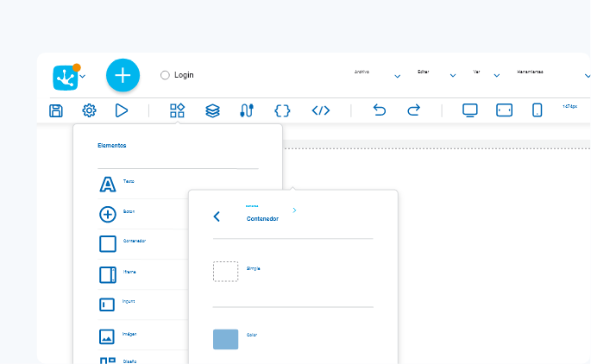Screen dimensions: 591x364
Task: Open settings via the gear icon
Action: tap(90, 110)
